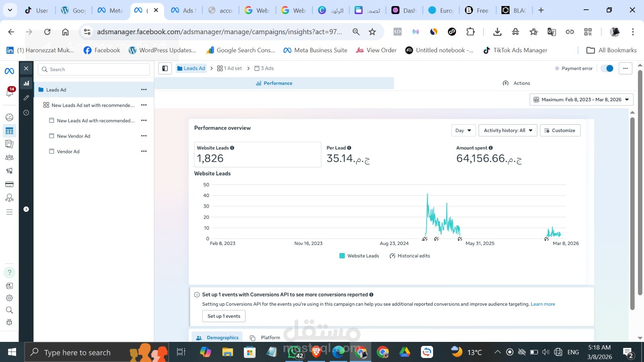Open Audiences people icon in sidebar

pyautogui.click(x=9, y=158)
